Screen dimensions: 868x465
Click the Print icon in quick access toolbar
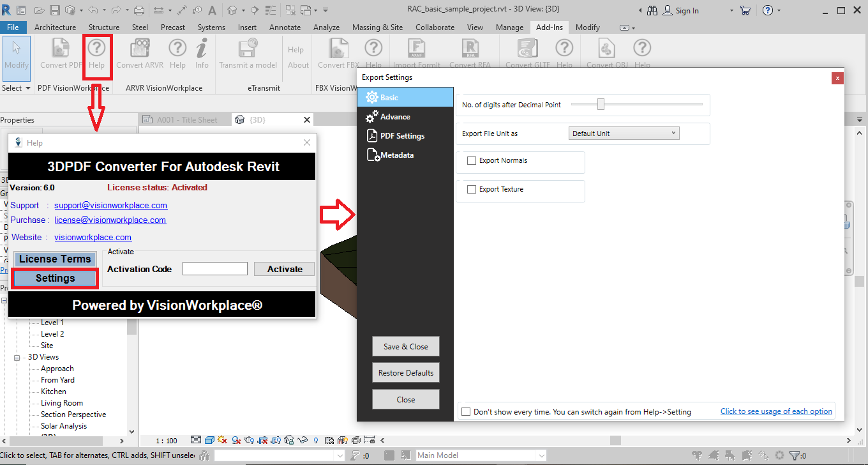(139, 10)
